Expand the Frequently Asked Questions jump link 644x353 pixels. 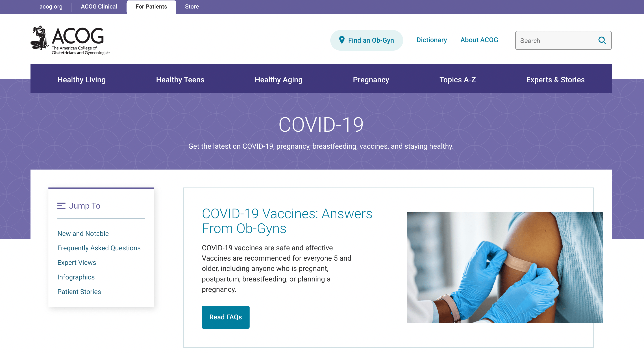coord(99,248)
